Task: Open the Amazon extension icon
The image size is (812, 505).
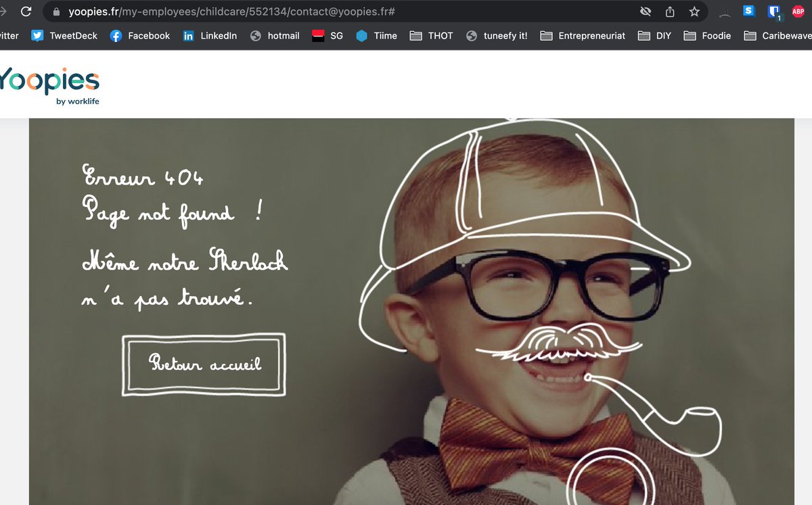Action: [x=725, y=11]
